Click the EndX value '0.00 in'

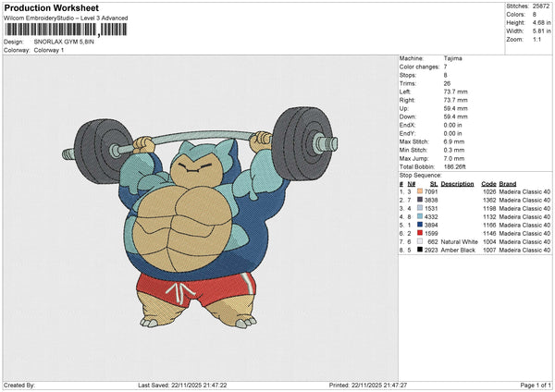pos(452,125)
